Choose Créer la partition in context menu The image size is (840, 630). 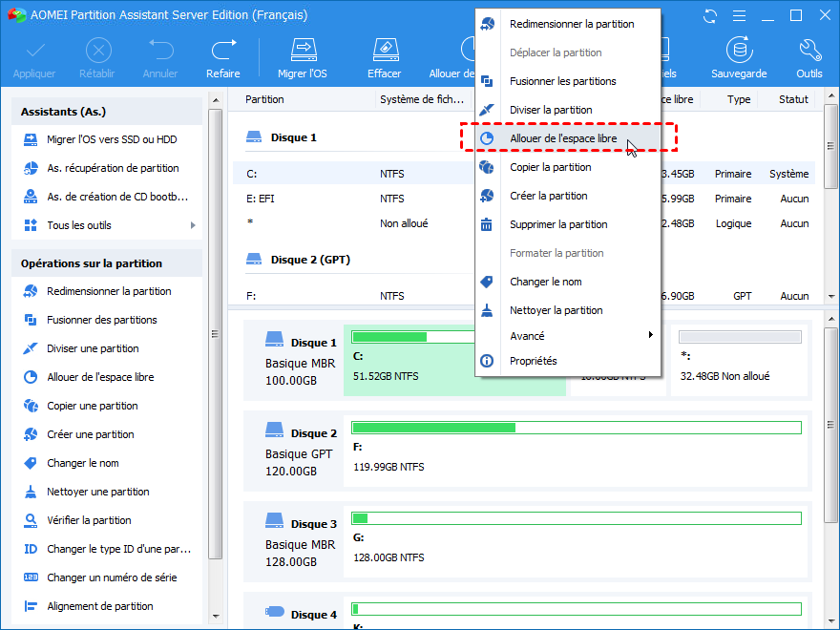(x=568, y=196)
